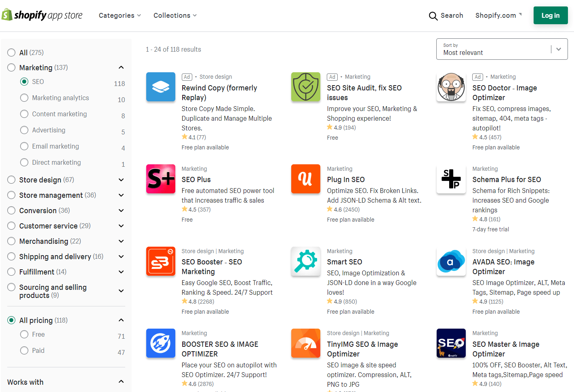Open BOOSTER SEO rocket icon
Viewport: 574px width, 392px height.
(x=161, y=343)
